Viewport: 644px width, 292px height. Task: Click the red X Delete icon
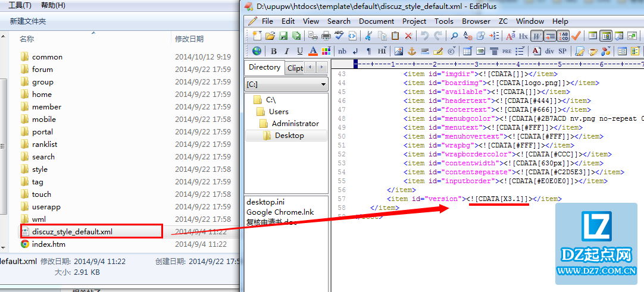click(408, 36)
